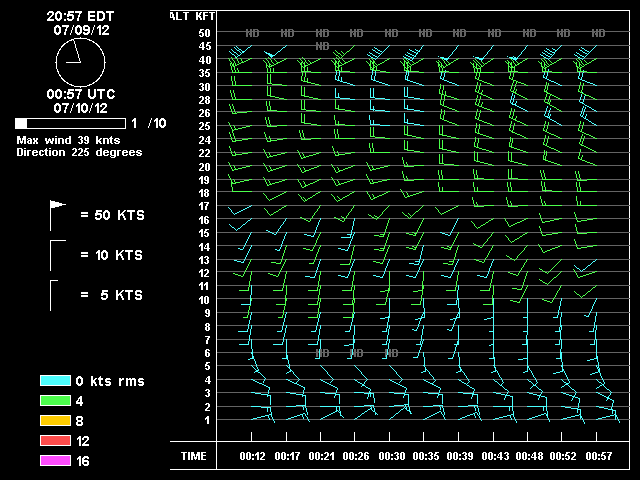Click the altitude 22 label
Viewport: 640px width, 480px height.
point(204,153)
